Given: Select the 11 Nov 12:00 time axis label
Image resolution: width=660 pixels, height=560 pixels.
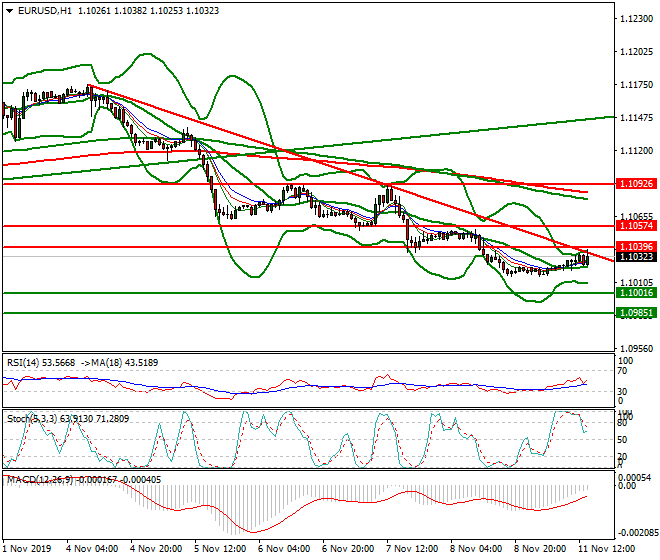Looking at the screenshot, I should pyautogui.click(x=607, y=549).
